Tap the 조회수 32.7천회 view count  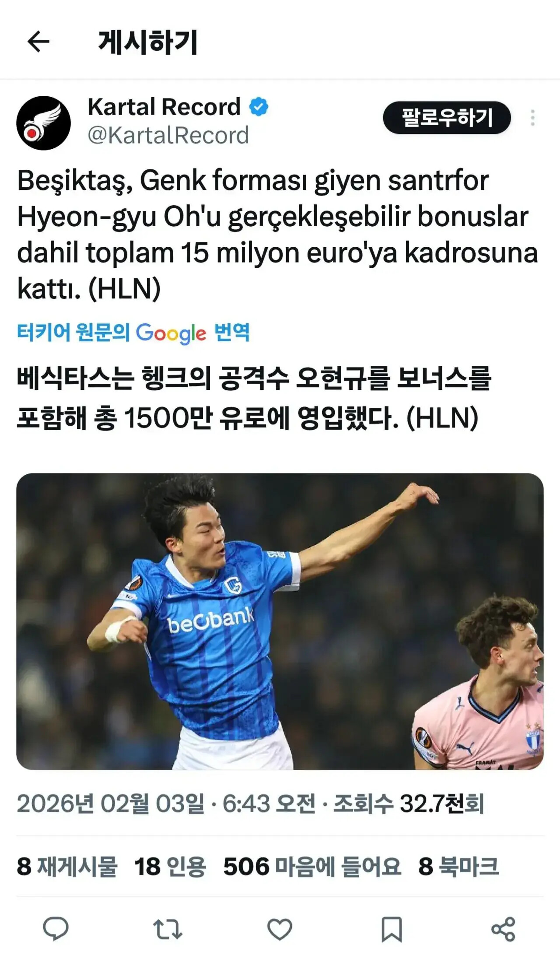click(409, 803)
